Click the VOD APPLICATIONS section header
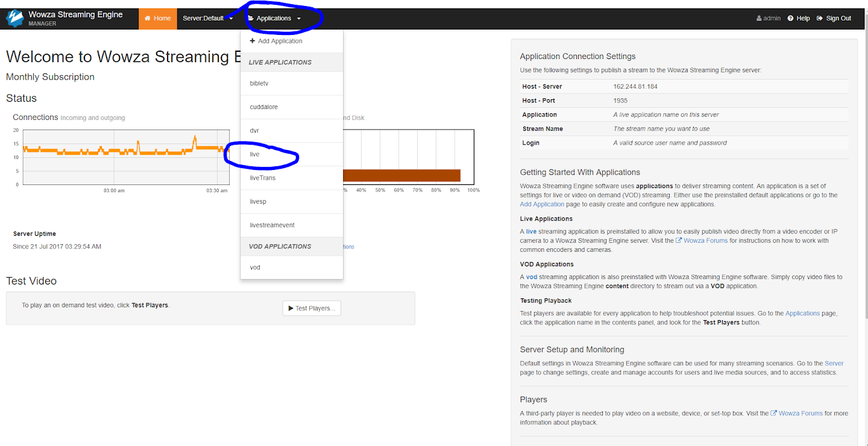Viewport: 868px width, 446px height. (292, 247)
